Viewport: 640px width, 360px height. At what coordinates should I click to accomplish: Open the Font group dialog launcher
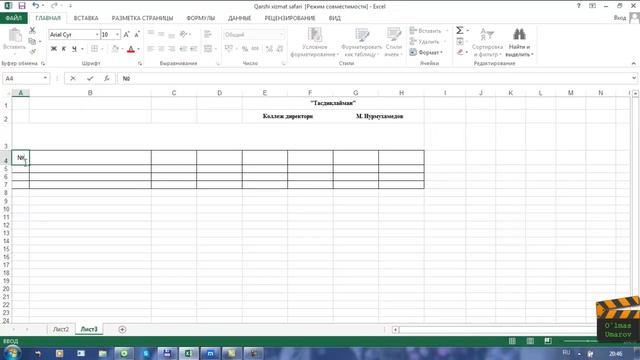[140, 64]
